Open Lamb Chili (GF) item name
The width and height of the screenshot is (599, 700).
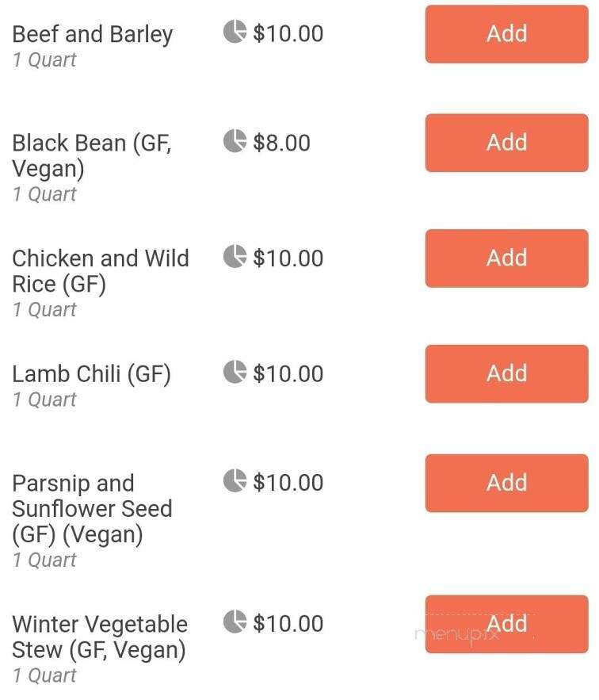(91, 374)
